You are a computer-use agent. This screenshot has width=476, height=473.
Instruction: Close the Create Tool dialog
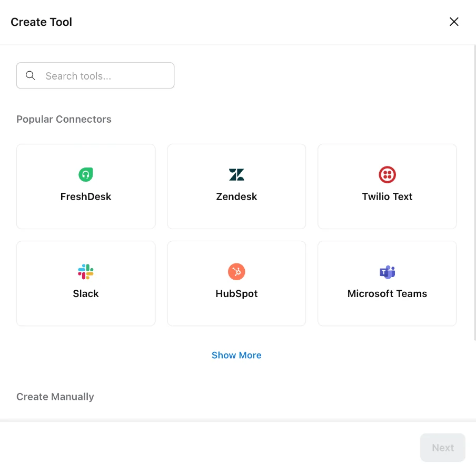(454, 22)
